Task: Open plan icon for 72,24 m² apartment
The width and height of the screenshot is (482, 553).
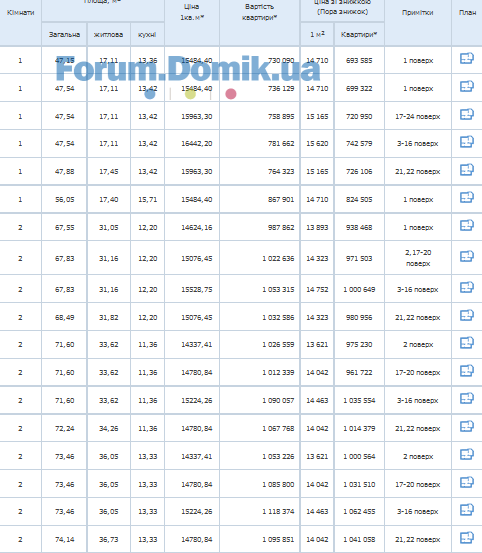Action: pos(466,426)
